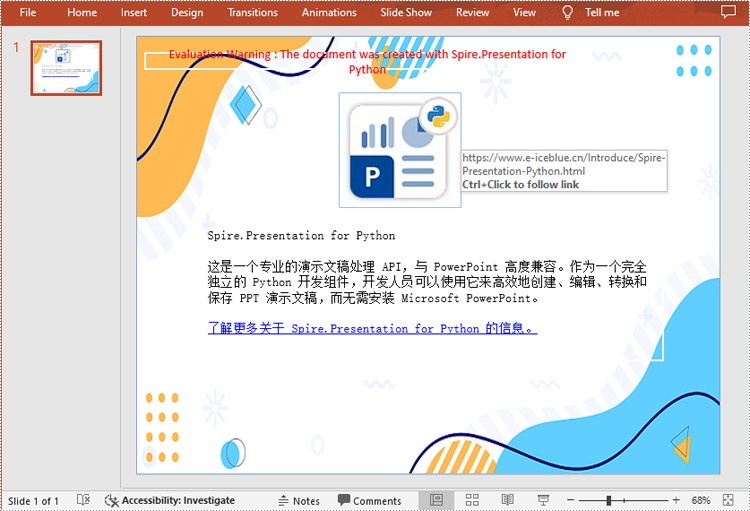The image size is (750, 511).
Task: Fit slide to current window icon
Action: [728, 500]
